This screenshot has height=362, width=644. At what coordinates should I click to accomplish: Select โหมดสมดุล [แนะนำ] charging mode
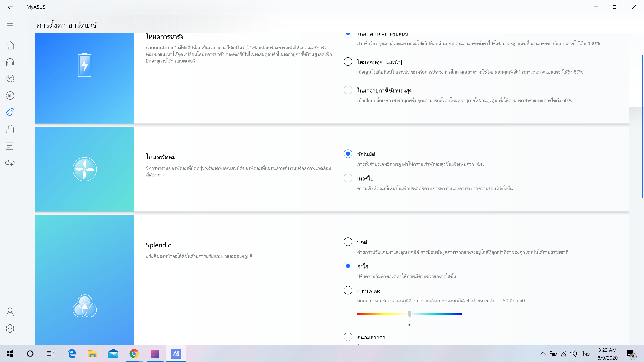coord(348,62)
